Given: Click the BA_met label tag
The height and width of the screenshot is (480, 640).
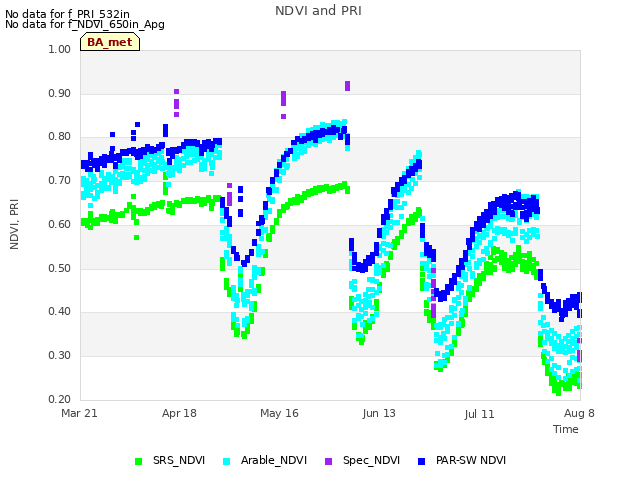Looking at the screenshot, I should click(x=110, y=42).
